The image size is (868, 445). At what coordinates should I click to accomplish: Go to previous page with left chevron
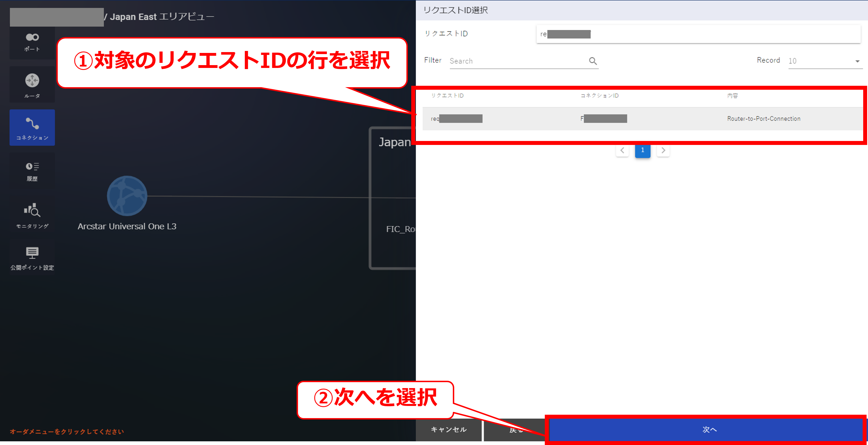point(622,150)
